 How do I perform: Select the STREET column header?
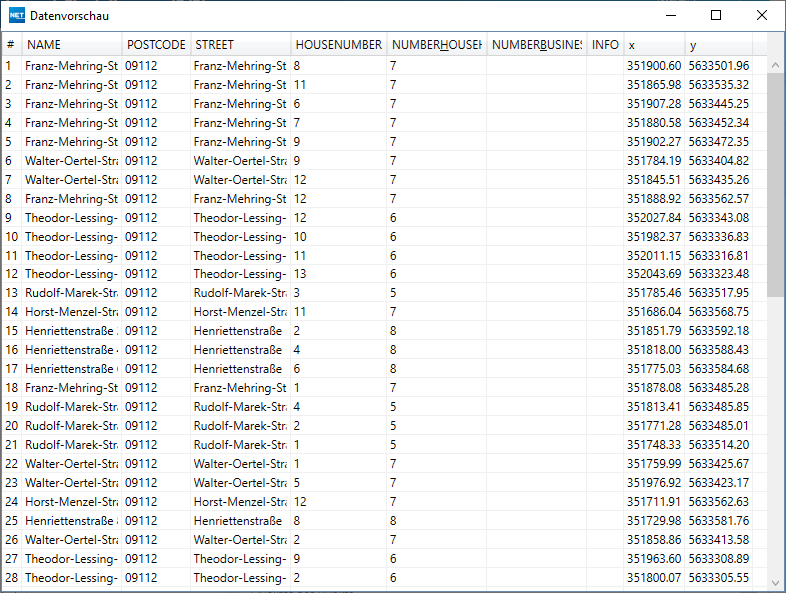click(x=240, y=45)
